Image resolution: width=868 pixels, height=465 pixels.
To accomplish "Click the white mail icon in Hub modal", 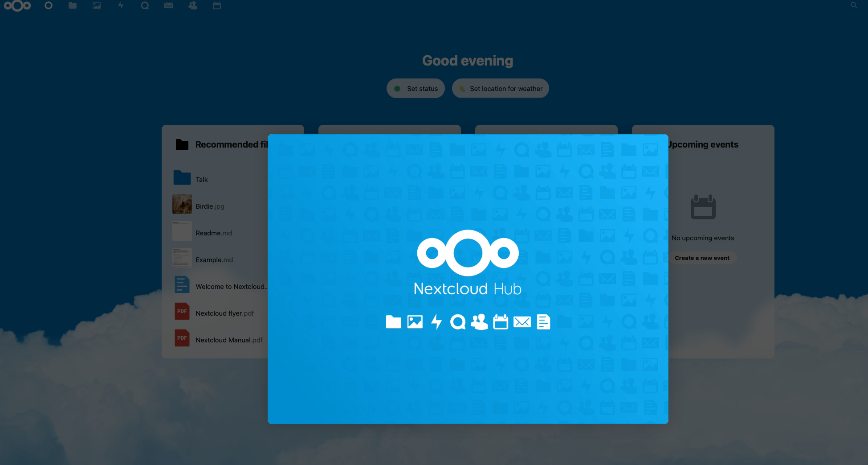I will tap(522, 322).
